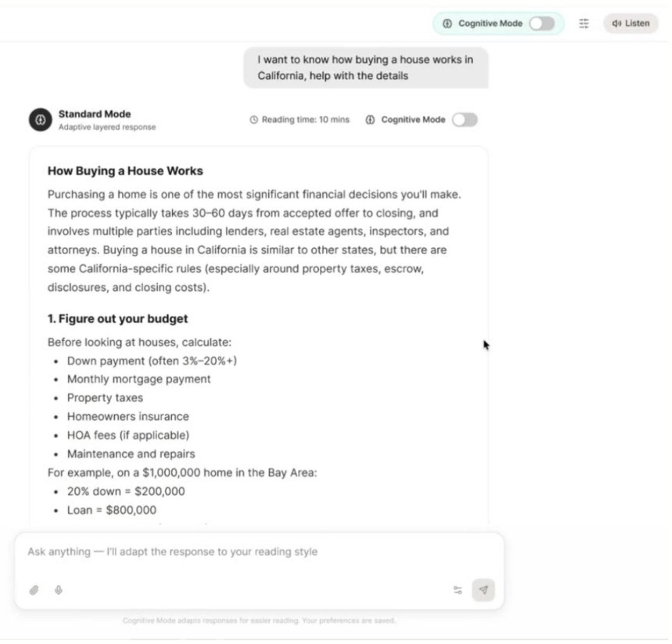Click the Adaptive layered response subtitle

[x=107, y=127]
